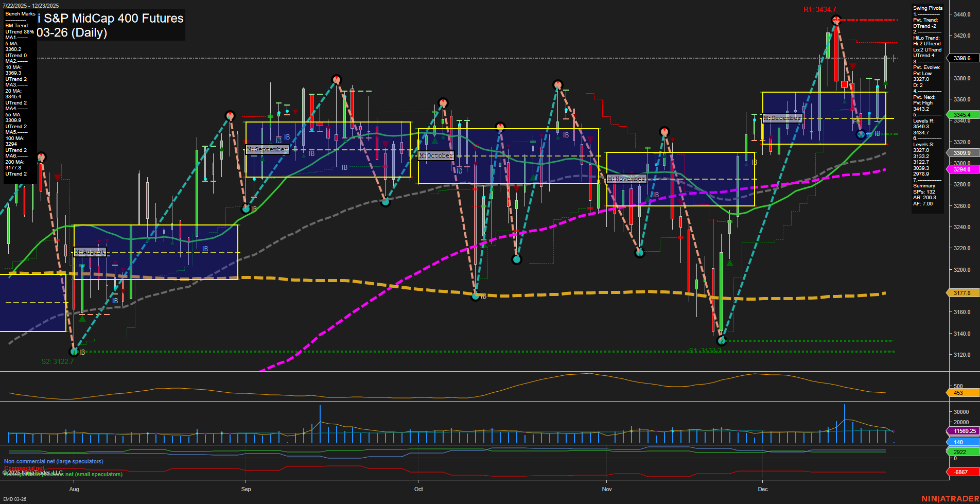This screenshot has width=980, height=504.
Task: Open the Swing Pivots panel header
Action: tap(927, 8)
